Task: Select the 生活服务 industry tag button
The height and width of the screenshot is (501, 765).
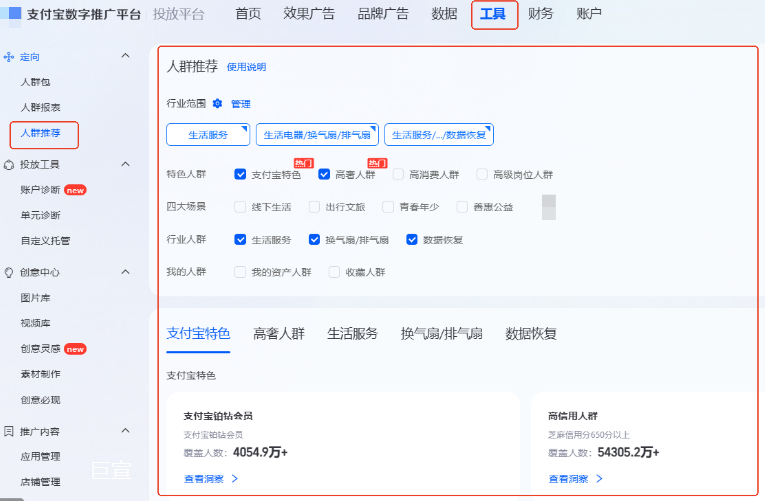Action: tap(208, 135)
